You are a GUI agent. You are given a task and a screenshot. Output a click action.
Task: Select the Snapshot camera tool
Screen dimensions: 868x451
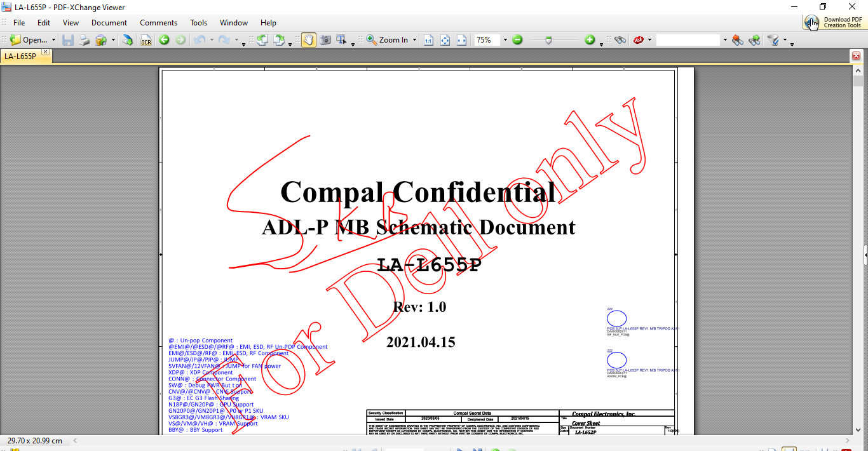(325, 40)
